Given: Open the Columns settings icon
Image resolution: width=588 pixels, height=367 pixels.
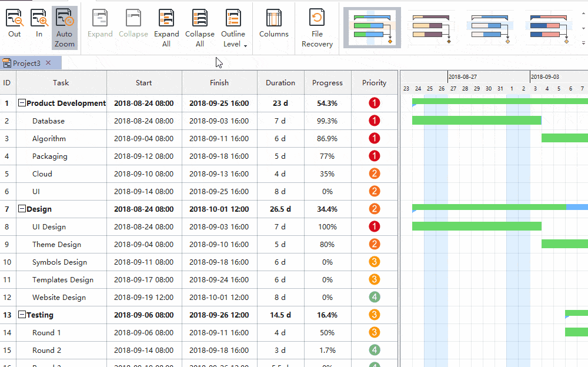Looking at the screenshot, I should pos(274,24).
